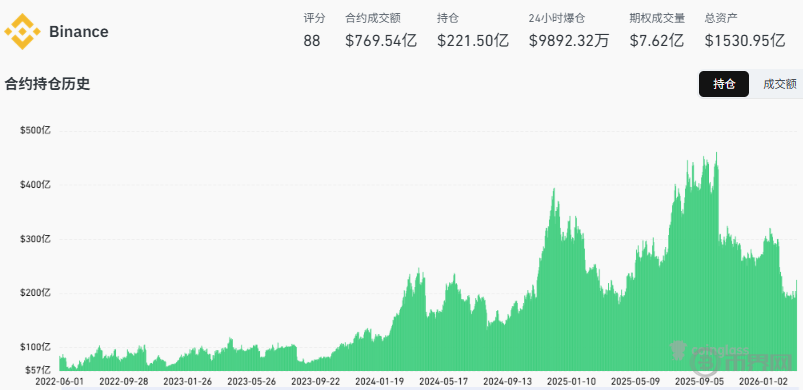
Task: Click the $500亿 y-axis label
Action: click(35, 131)
